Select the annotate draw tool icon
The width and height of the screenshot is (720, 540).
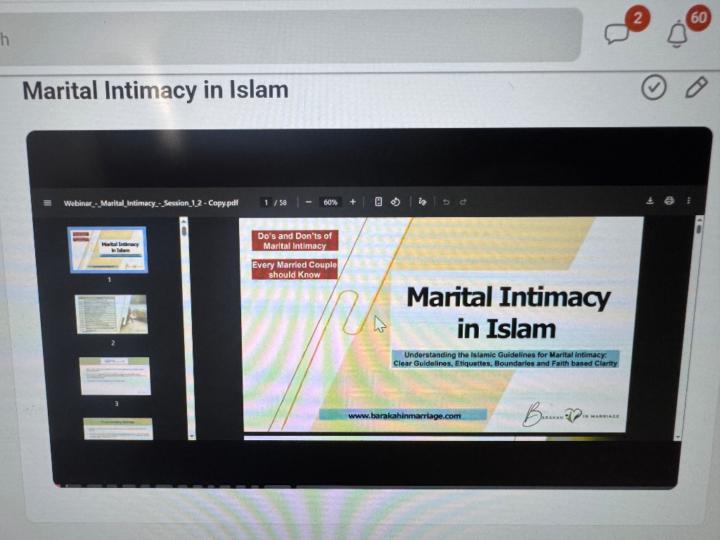(423, 202)
